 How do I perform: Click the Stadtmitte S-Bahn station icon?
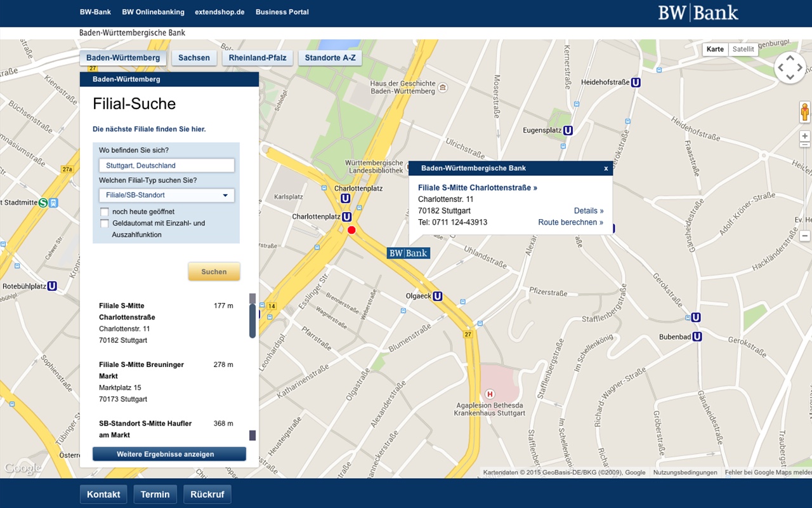(x=43, y=203)
